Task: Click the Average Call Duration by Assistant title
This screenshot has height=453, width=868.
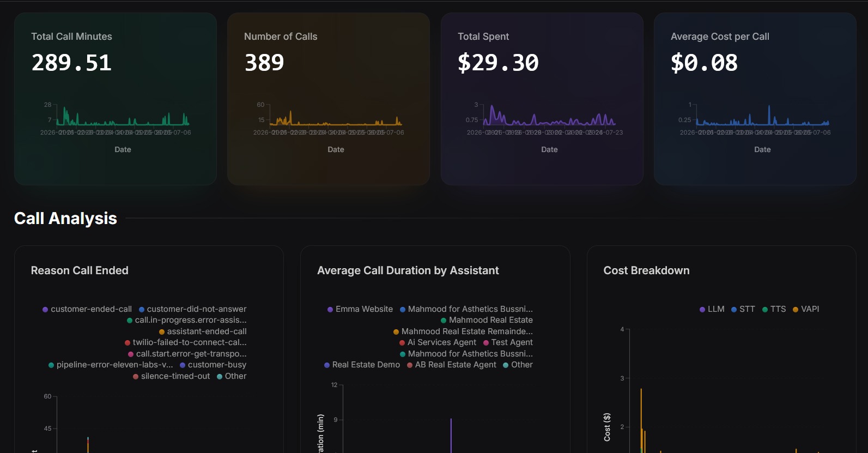Action: click(x=408, y=270)
